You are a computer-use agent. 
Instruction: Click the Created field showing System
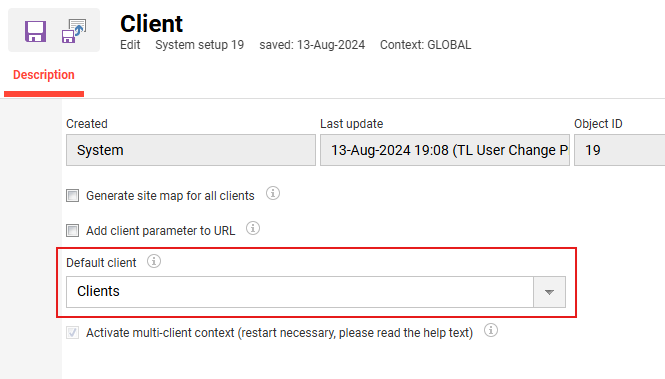191,150
